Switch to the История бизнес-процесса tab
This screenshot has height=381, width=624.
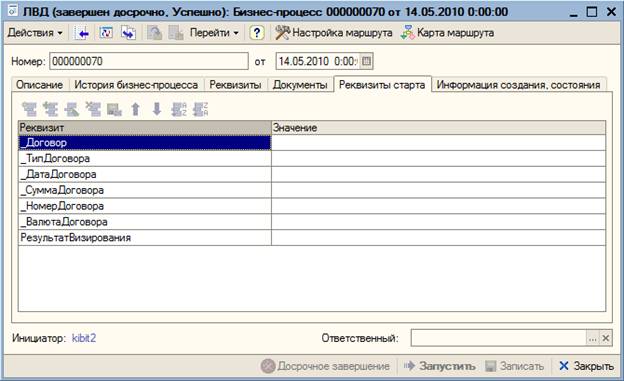[136, 85]
